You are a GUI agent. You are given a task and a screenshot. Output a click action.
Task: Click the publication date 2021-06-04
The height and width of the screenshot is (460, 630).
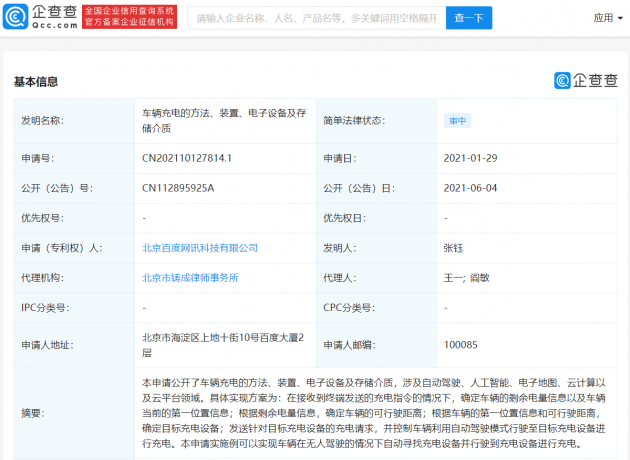(x=470, y=187)
